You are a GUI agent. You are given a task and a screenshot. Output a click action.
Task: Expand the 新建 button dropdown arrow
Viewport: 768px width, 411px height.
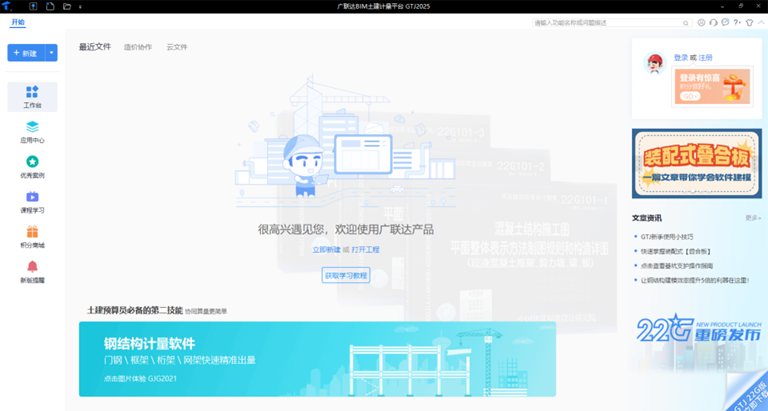coord(51,52)
